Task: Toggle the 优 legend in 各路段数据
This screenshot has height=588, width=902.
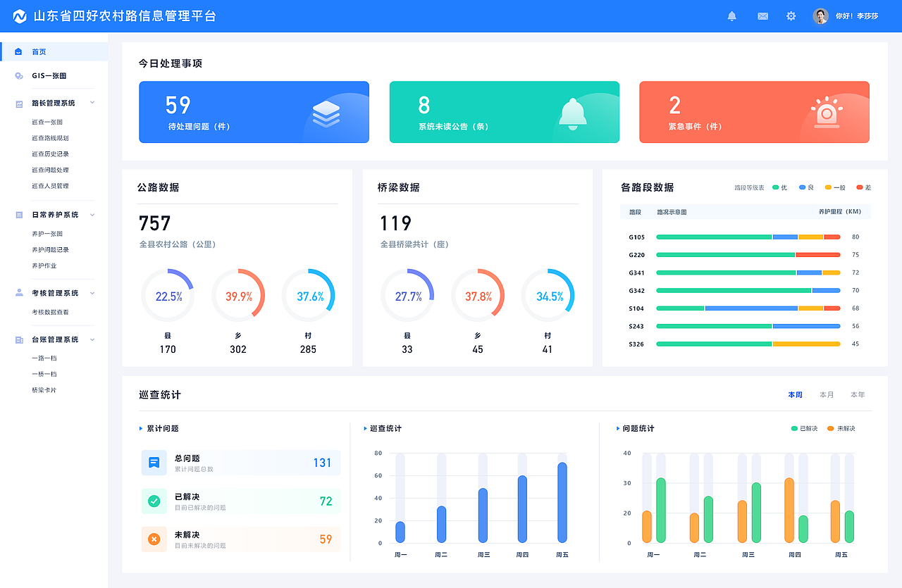Action: point(777,187)
